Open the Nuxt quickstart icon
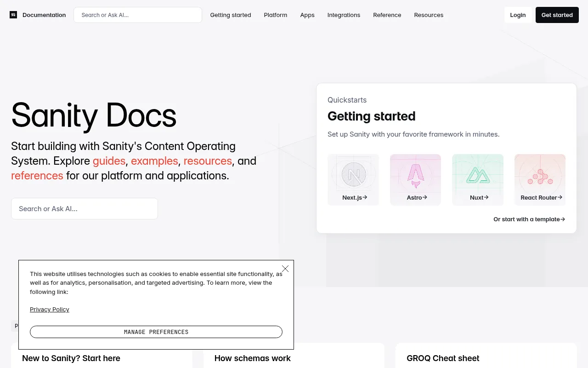The width and height of the screenshot is (588, 368). (478, 175)
